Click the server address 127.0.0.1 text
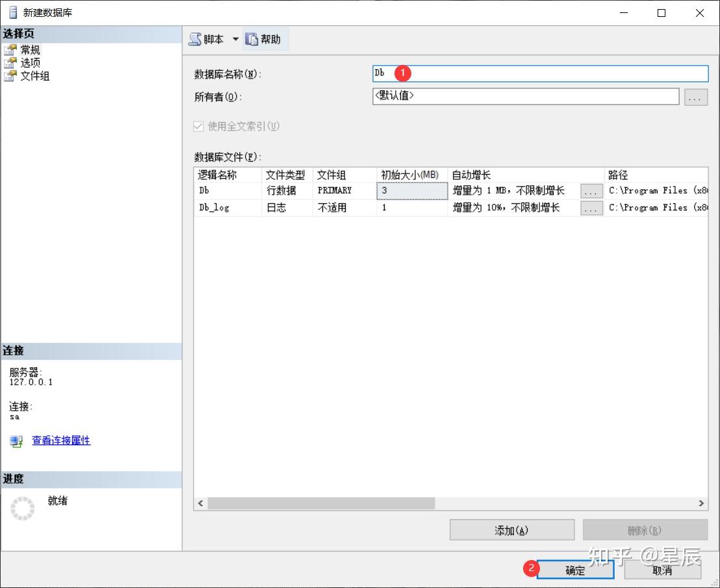This screenshot has width=720, height=588. click(31, 382)
